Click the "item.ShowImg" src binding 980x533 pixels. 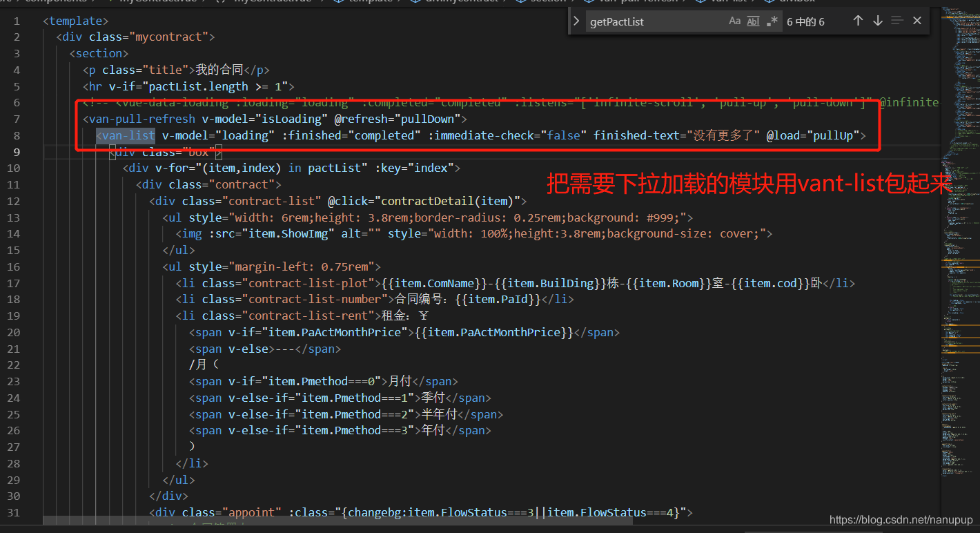288,233
